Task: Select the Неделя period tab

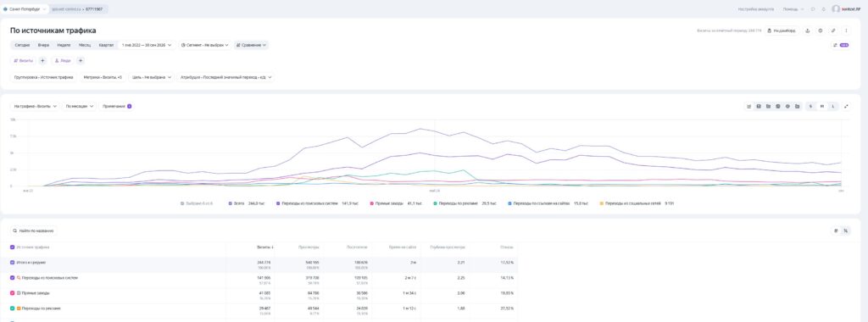Action: coord(64,46)
